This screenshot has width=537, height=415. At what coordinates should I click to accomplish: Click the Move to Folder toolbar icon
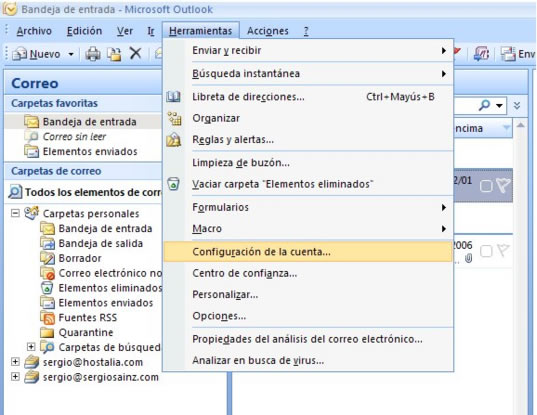pyautogui.click(x=114, y=54)
